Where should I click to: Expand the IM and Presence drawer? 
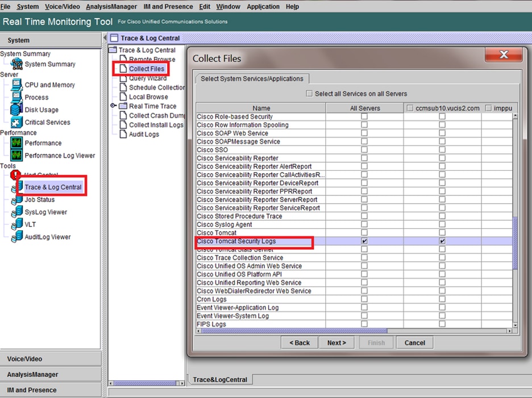51,390
